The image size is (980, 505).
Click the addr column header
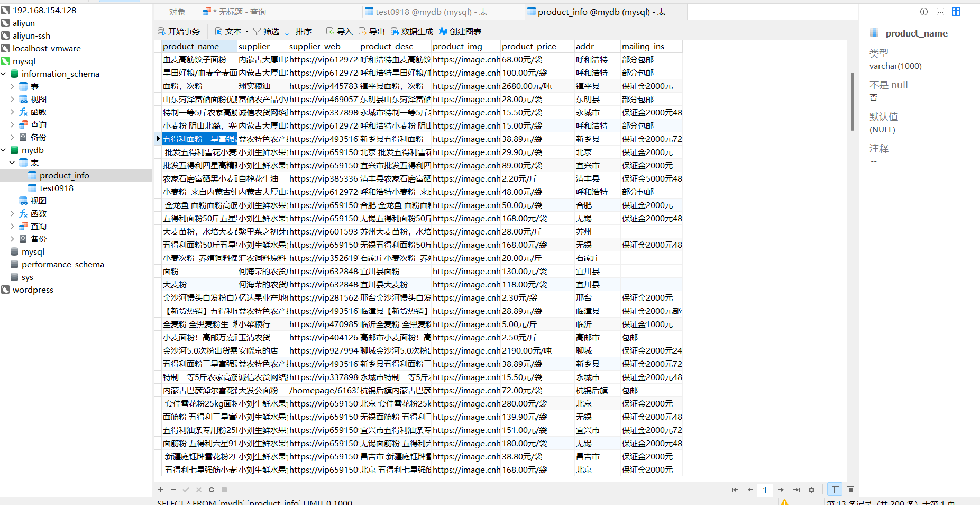(x=598, y=47)
